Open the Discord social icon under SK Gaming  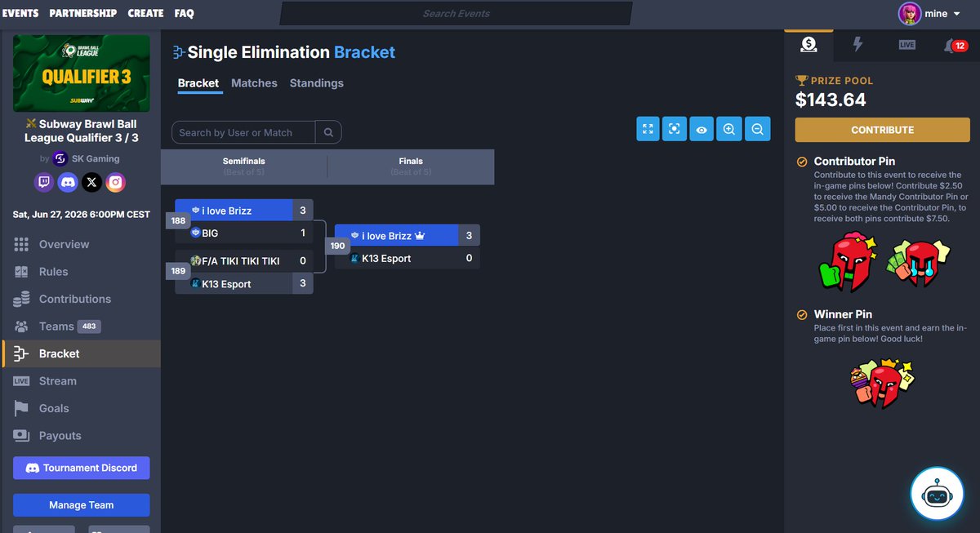[68, 183]
